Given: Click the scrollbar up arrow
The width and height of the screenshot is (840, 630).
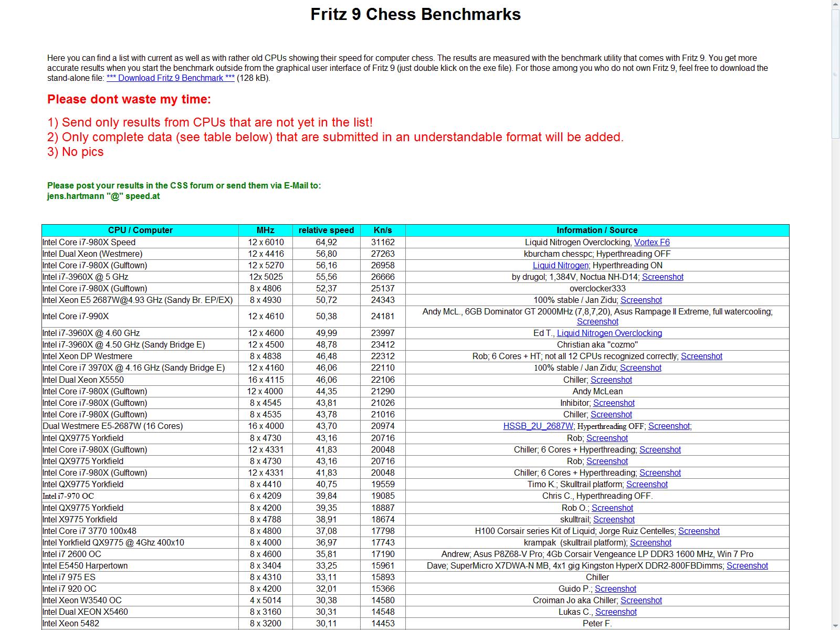Looking at the screenshot, I should pyautogui.click(x=835, y=4).
